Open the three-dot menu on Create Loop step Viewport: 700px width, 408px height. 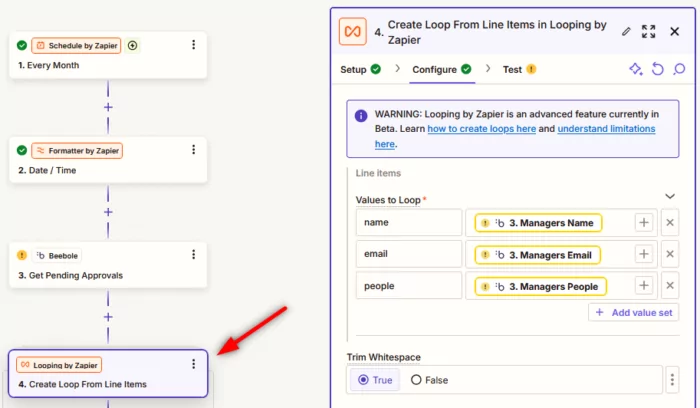pyautogui.click(x=193, y=364)
